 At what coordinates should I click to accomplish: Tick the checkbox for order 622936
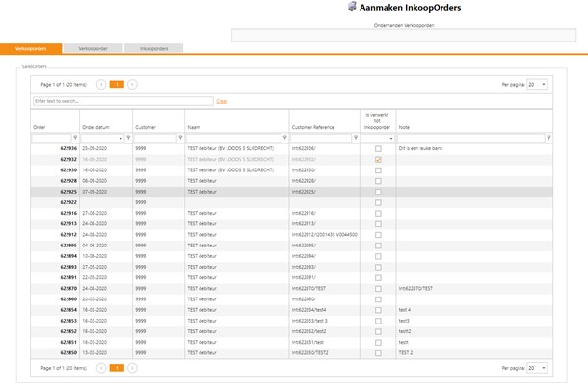pos(378,149)
